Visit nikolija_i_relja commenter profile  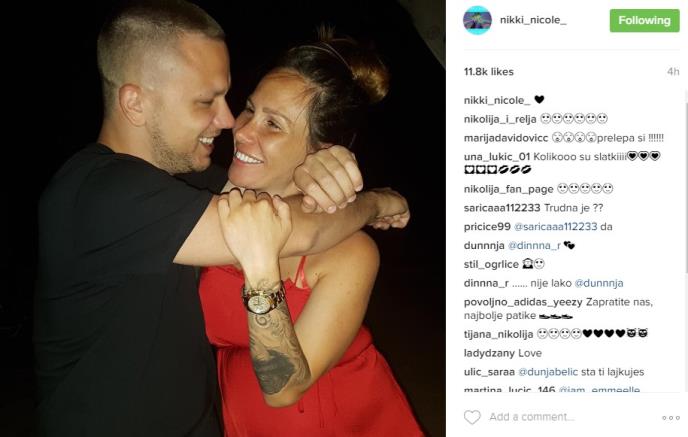[500, 119]
